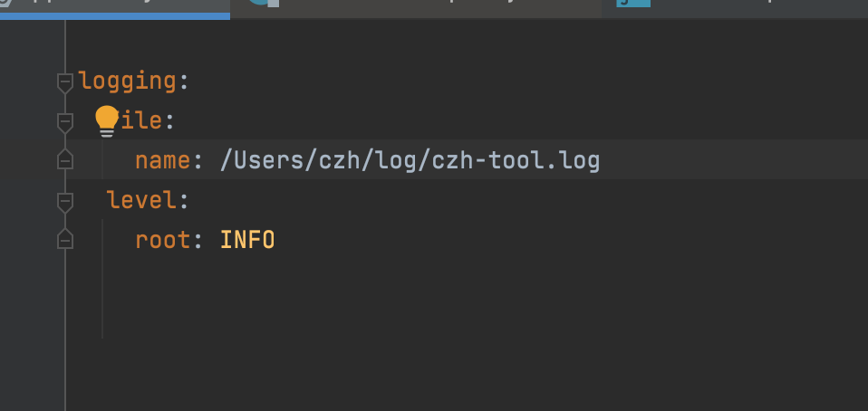The image size is (868, 411).
Task: Place cursor on the logging key
Action: point(127,81)
